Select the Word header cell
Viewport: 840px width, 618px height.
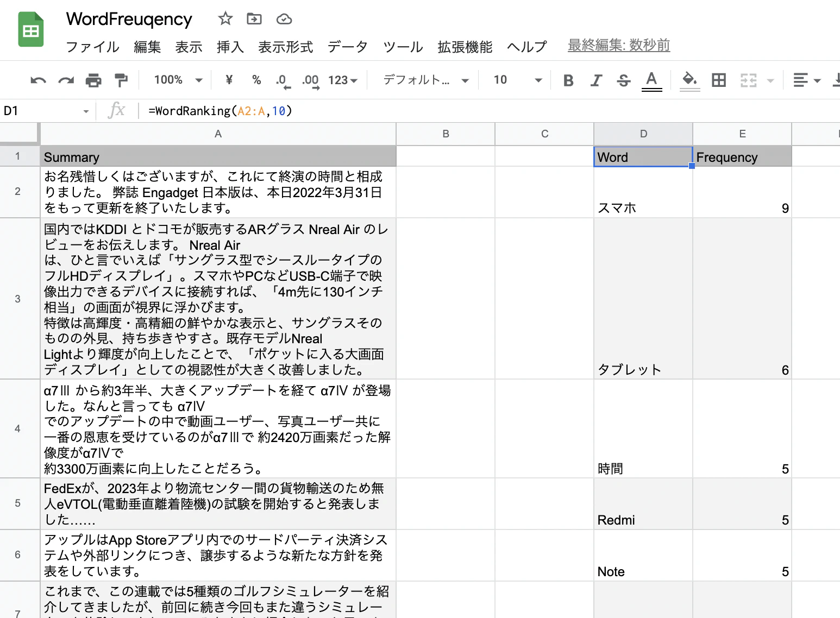tap(643, 156)
